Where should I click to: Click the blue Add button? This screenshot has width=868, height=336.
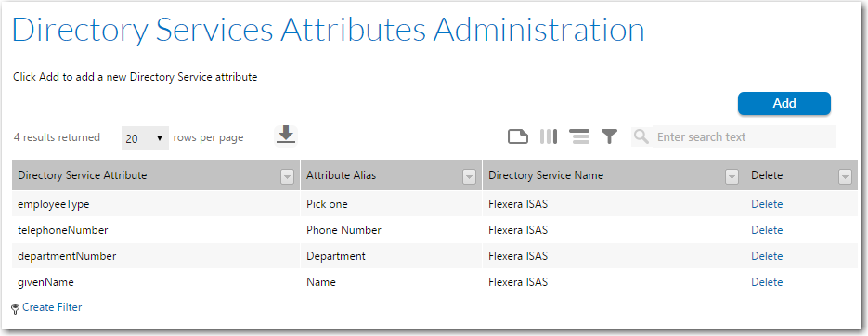click(784, 104)
